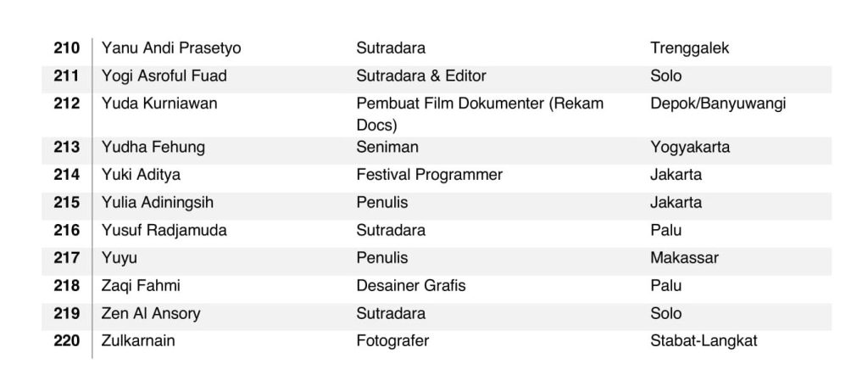Click the name Yudha Fehung
The height and width of the screenshot is (381, 868).
click(153, 148)
